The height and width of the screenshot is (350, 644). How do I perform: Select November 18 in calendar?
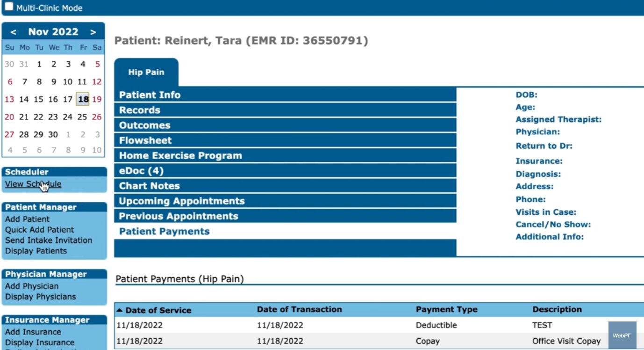tap(83, 99)
